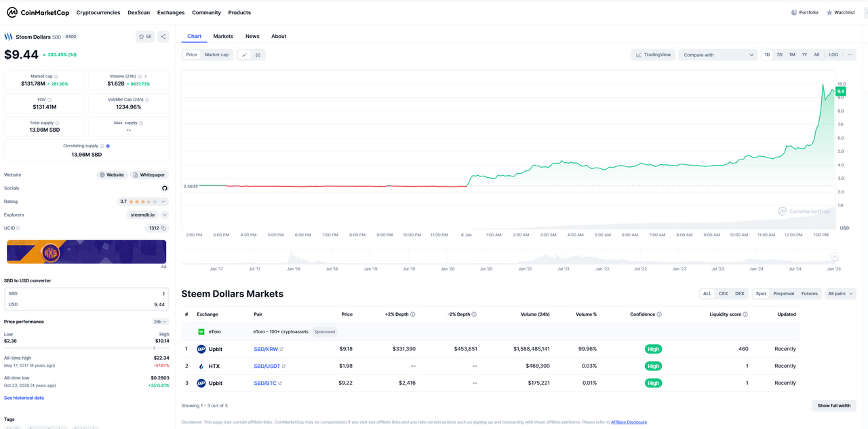Open the Products nav menu
The image size is (868, 429).
pos(239,13)
